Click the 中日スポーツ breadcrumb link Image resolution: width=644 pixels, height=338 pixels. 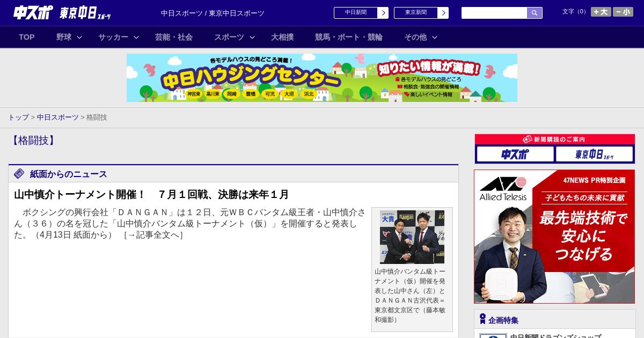pos(58,117)
